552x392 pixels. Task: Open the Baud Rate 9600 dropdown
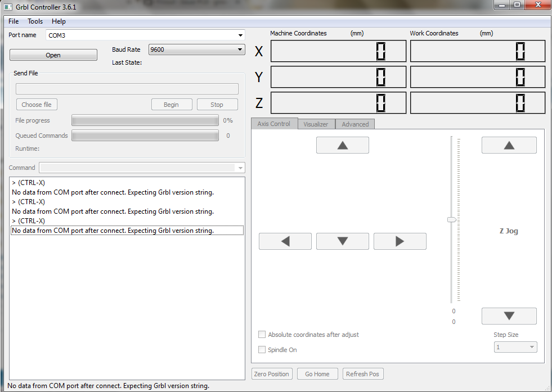point(240,49)
